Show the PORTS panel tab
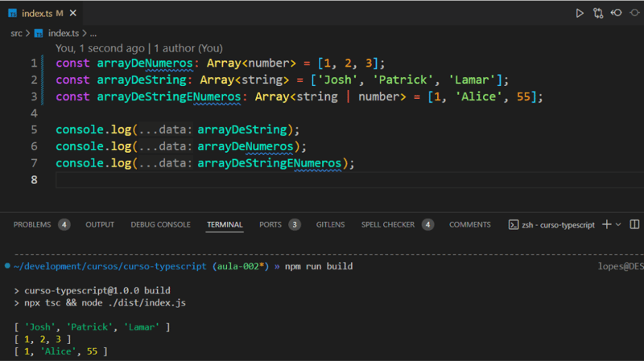This screenshot has width=644, height=361. click(x=270, y=224)
